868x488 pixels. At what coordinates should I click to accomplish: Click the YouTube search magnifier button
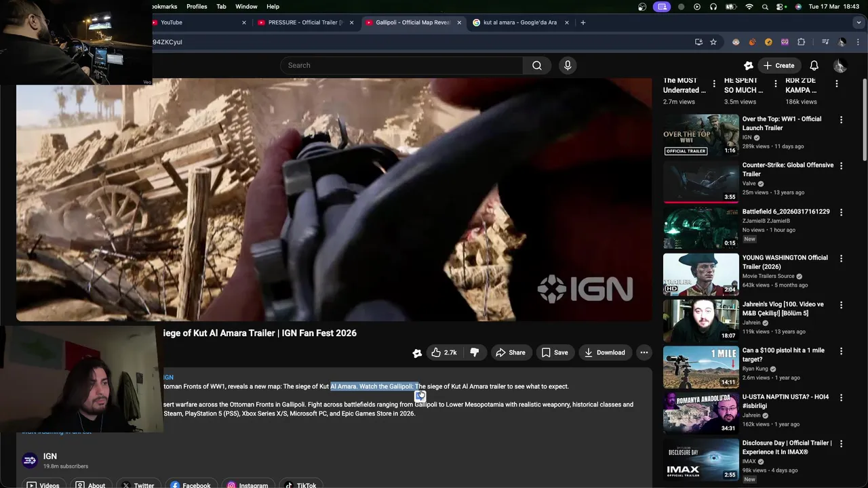point(537,65)
